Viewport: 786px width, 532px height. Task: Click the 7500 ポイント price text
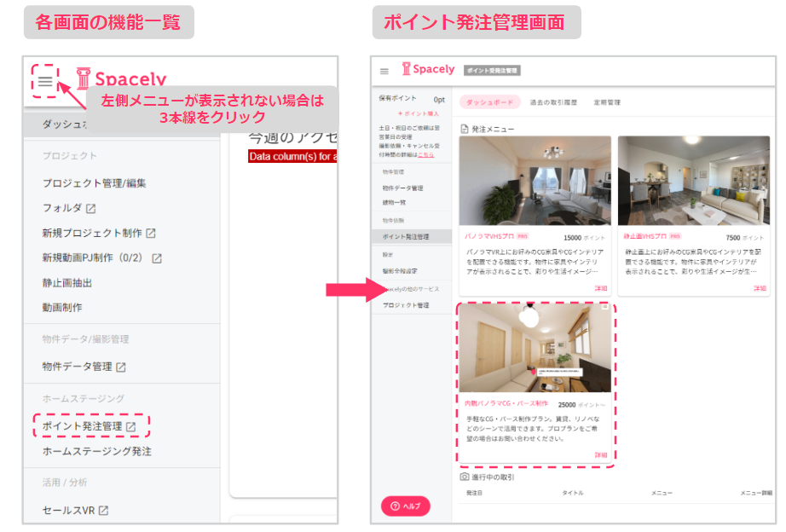[x=745, y=238]
